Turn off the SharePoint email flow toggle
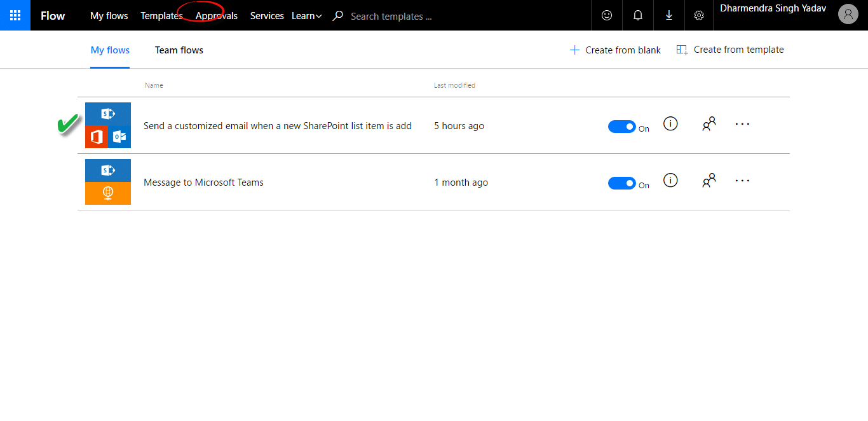Viewport: 868px width, 421px height. (x=621, y=127)
